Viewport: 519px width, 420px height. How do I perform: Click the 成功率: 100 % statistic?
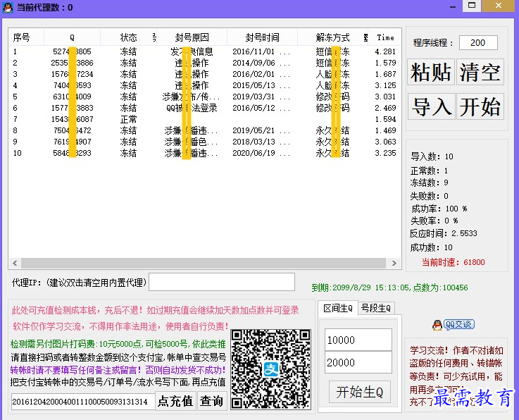click(439, 209)
